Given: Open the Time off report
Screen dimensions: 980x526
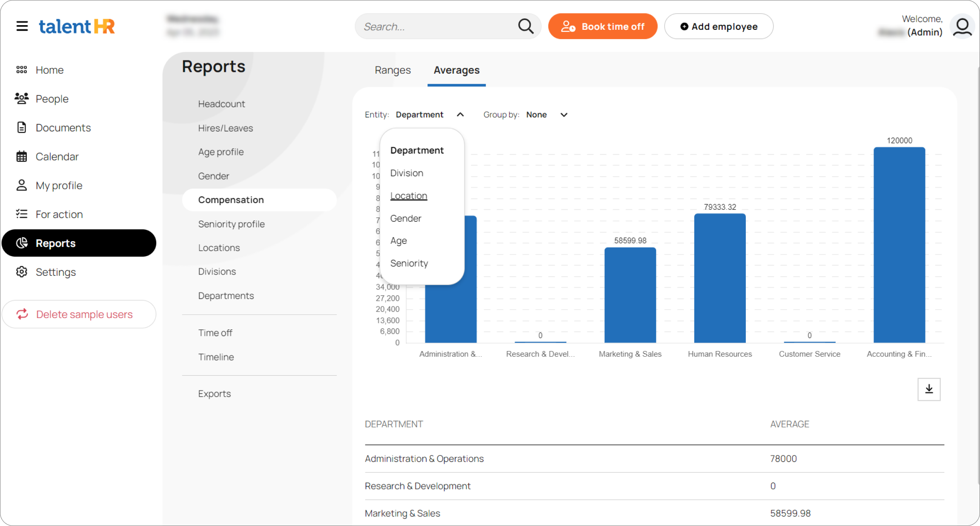Looking at the screenshot, I should pos(215,333).
